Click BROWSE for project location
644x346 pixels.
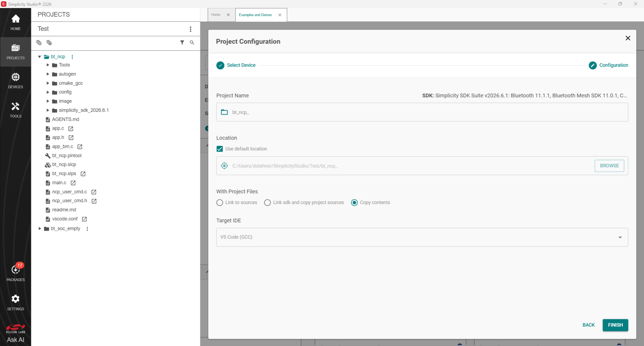[609, 166]
